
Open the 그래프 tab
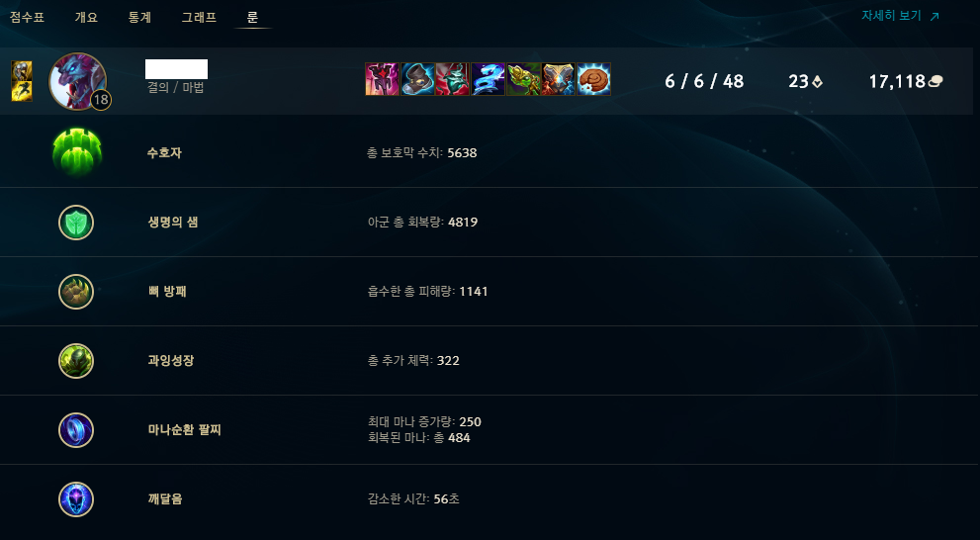[x=199, y=18]
